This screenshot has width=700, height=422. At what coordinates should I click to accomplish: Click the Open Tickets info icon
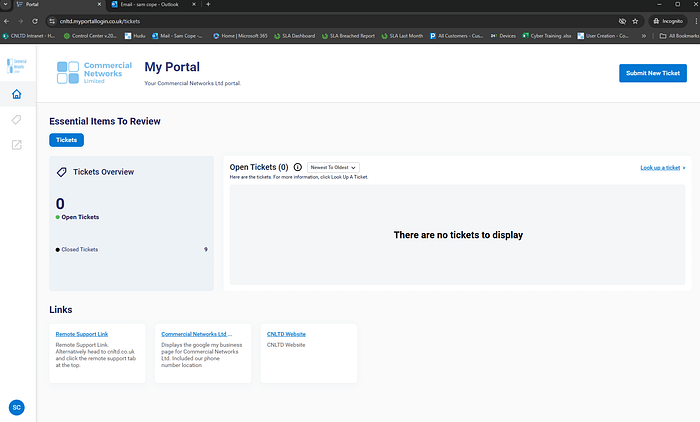298,167
